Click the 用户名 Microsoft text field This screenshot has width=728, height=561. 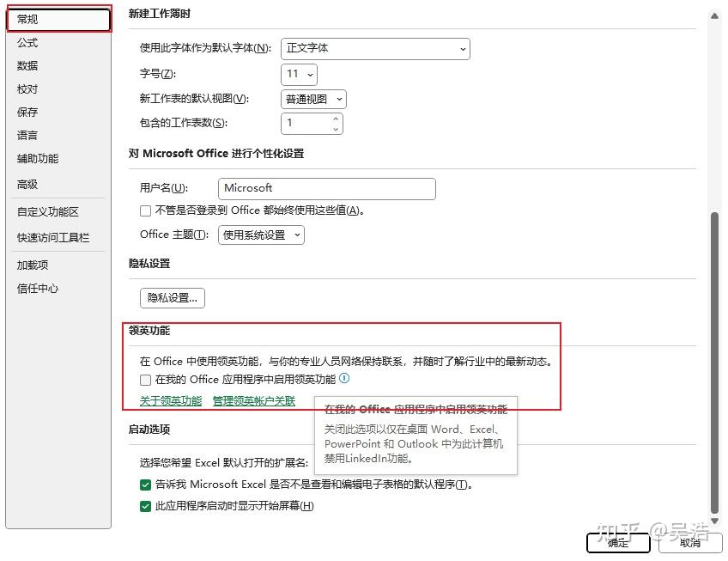click(x=327, y=189)
